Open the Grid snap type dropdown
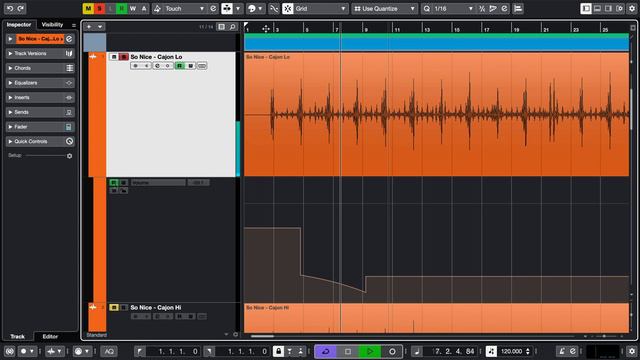This screenshot has width=640, height=360. point(321,9)
